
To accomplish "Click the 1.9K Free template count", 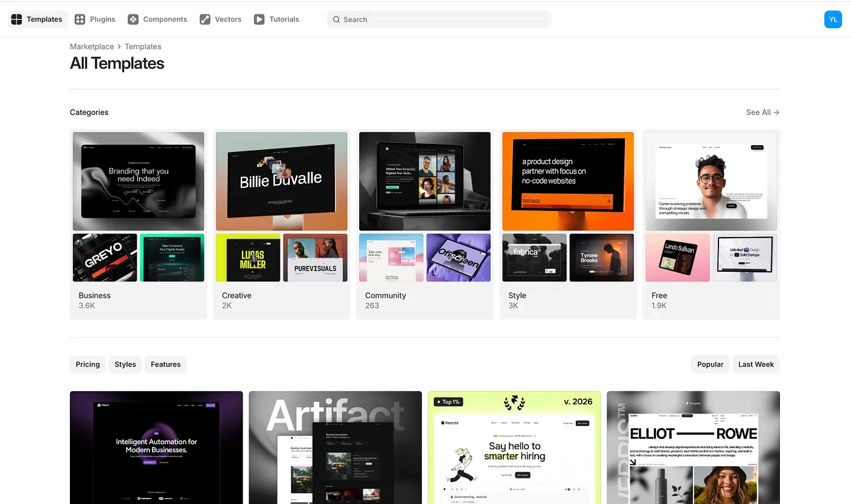I will tap(659, 306).
